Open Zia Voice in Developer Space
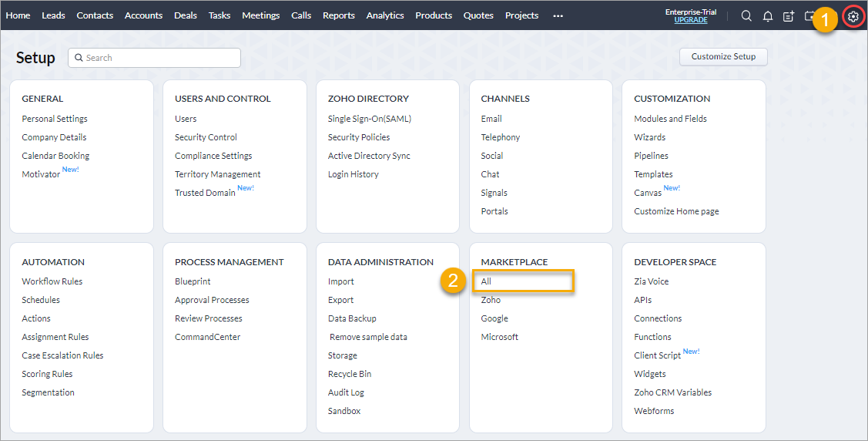The height and width of the screenshot is (441, 868). click(651, 281)
